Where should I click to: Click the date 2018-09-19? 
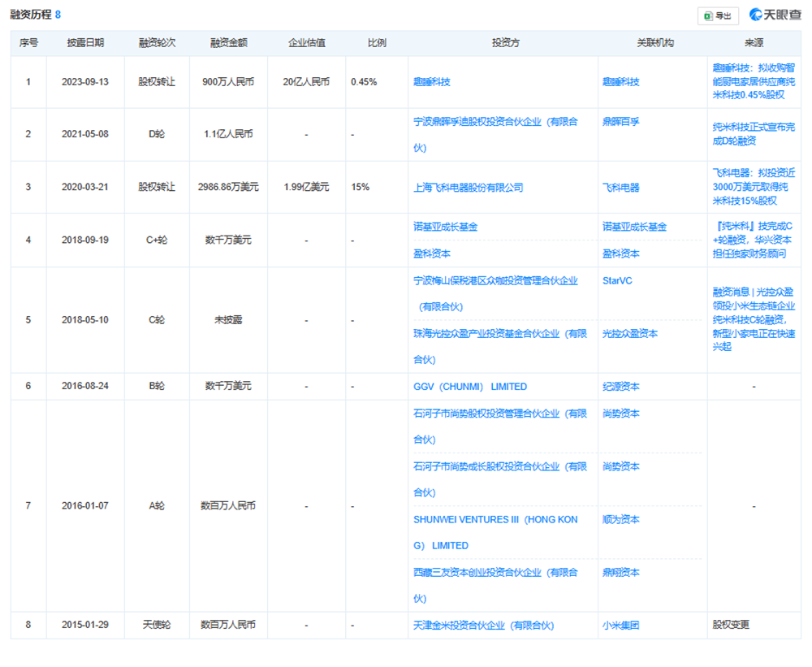click(85, 240)
